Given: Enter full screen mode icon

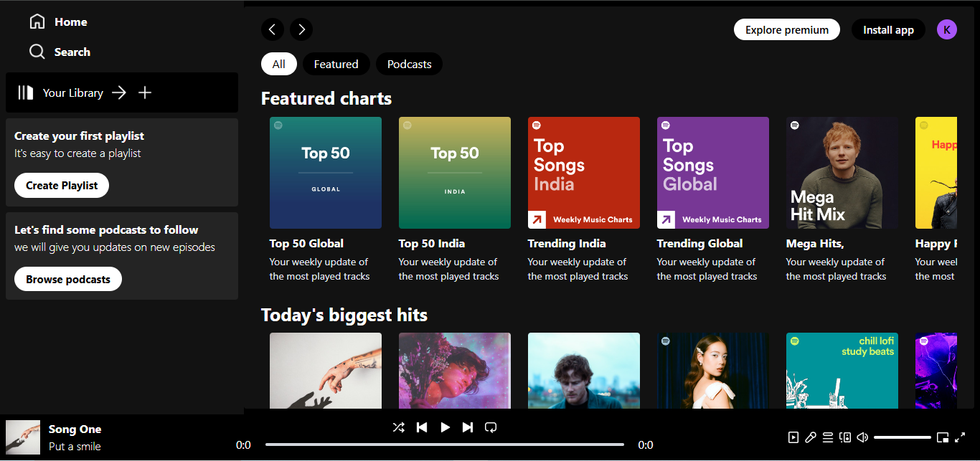Looking at the screenshot, I should click(960, 437).
